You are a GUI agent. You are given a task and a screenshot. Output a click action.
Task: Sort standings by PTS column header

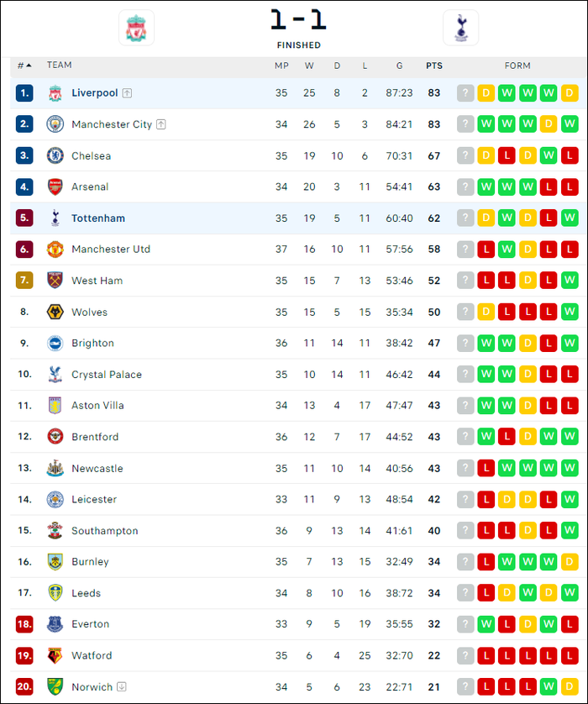click(434, 66)
